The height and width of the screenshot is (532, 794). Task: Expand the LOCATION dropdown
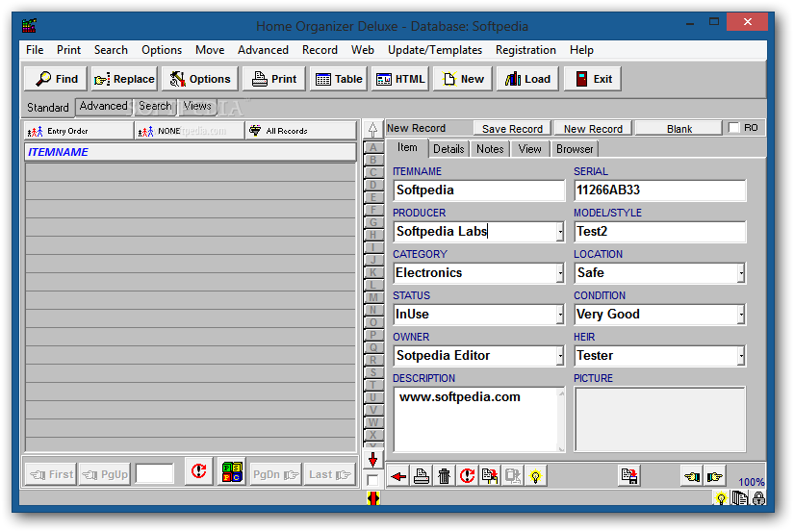point(741,274)
